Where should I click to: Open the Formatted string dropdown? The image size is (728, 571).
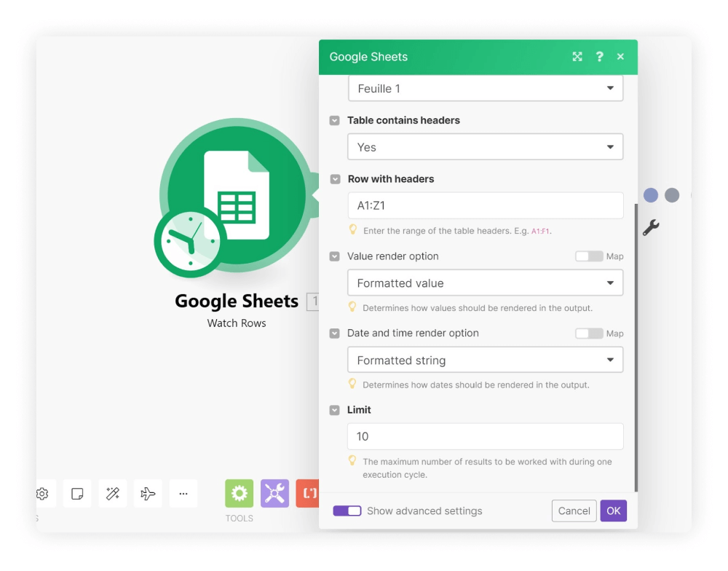tap(485, 360)
